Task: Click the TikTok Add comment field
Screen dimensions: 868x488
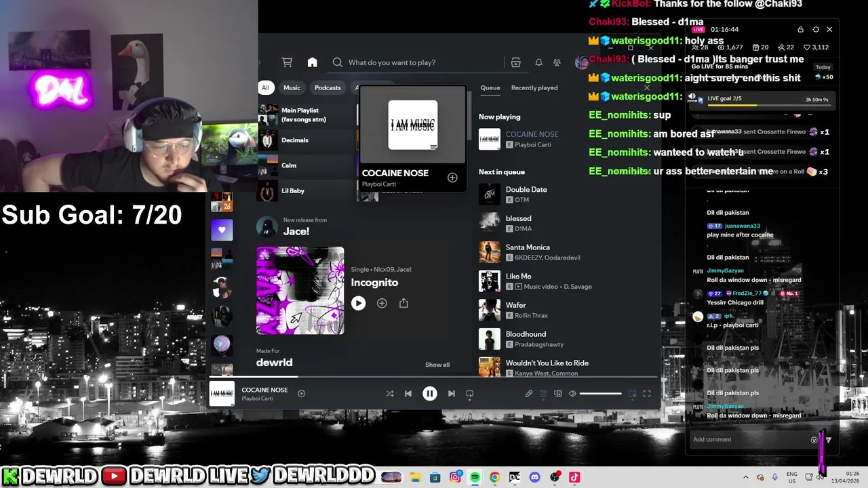Action: (749, 440)
